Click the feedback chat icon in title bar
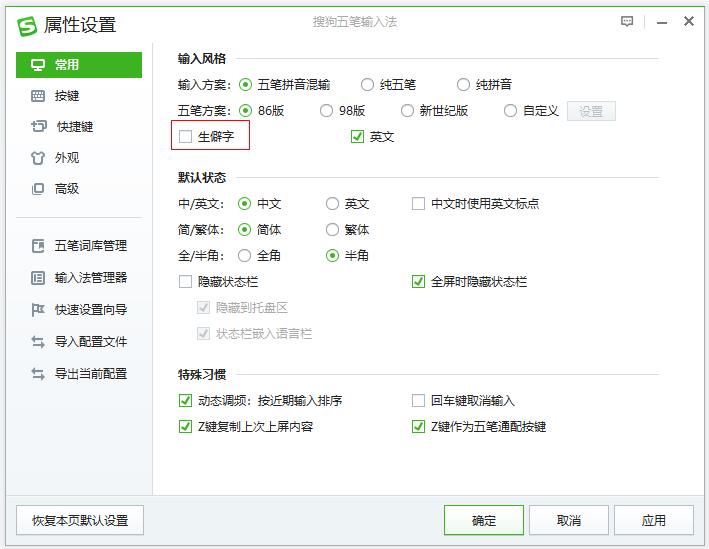The width and height of the screenshot is (709, 549). click(627, 21)
